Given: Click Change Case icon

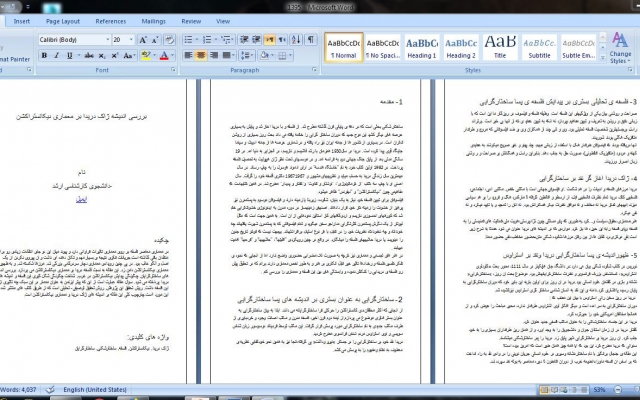Looking at the screenshot, I should (128, 56).
